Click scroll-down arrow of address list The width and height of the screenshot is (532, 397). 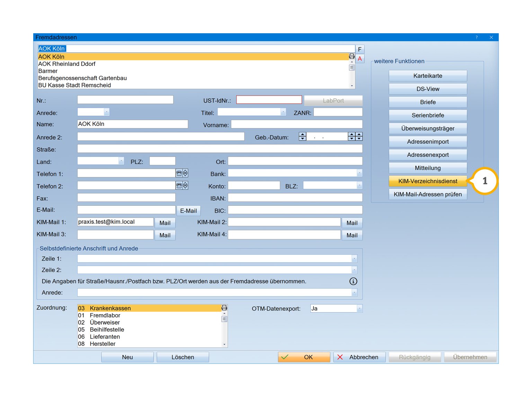coord(352,86)
